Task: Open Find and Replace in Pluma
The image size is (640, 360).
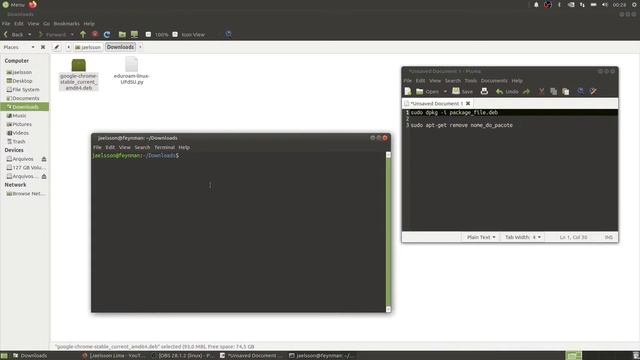Action: (593, 91)
